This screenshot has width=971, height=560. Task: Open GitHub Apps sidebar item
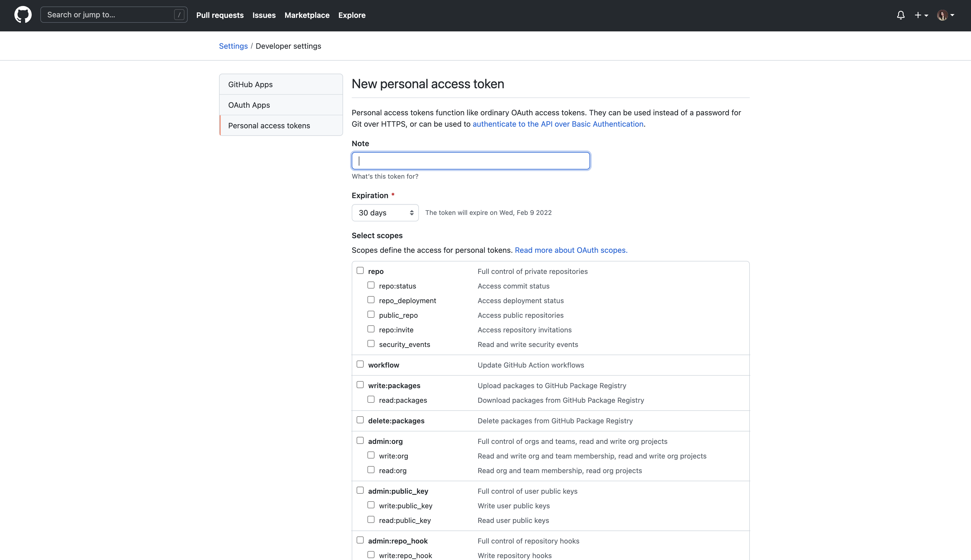tap(250, 84)
